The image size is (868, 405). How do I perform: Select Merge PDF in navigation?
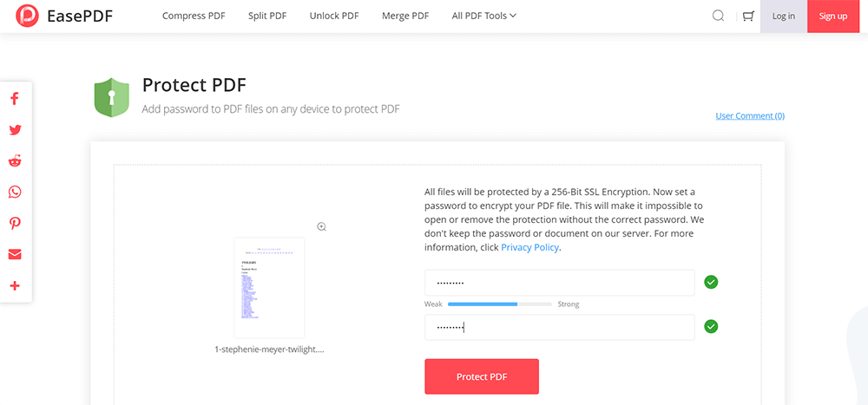405,16
